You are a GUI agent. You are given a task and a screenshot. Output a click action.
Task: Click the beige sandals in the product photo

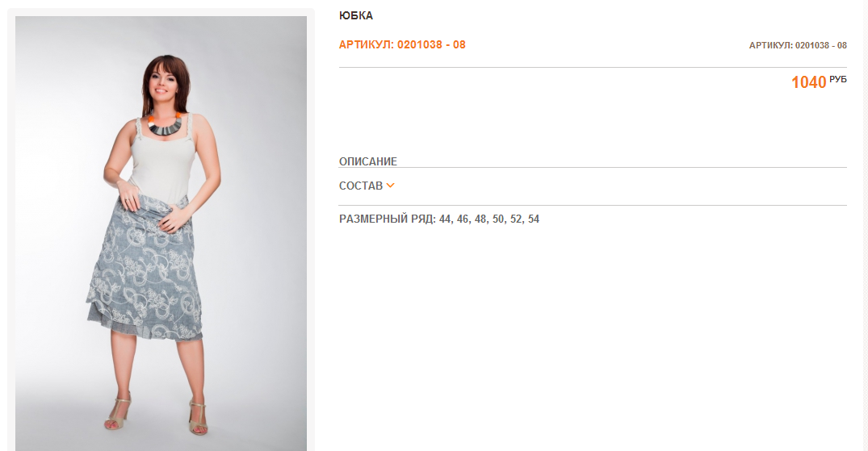pos(157,415)
